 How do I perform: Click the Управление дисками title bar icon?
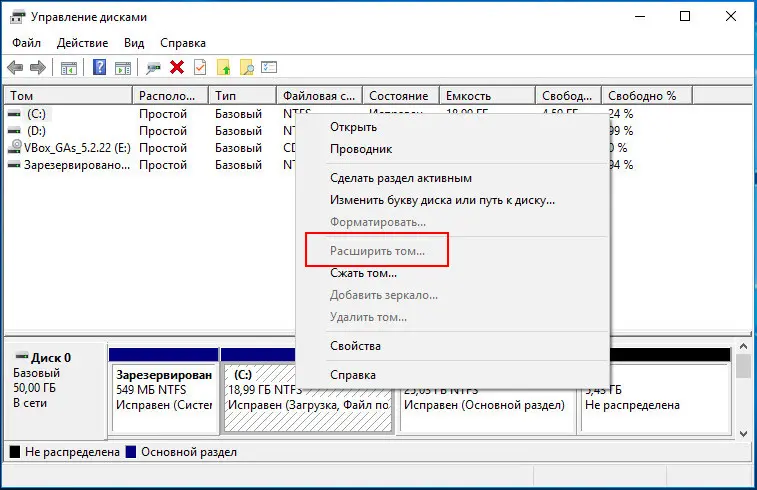pyautogui.click(x=18, y=17)
